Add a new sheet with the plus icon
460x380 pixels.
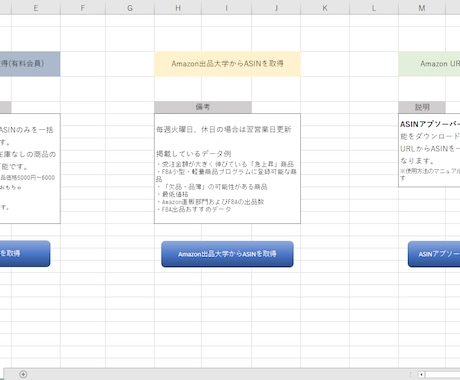tap(23, 374)
